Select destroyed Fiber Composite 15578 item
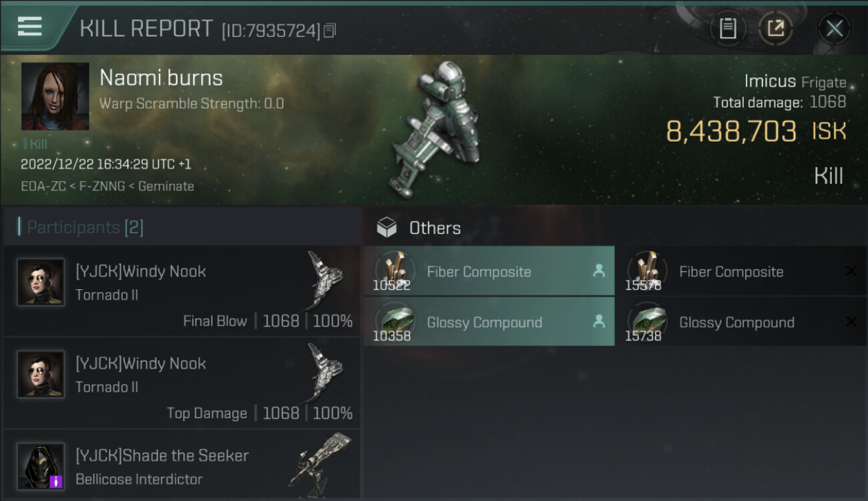The width and height of the screenshot is (868, 501). click(x=741, y=271)
